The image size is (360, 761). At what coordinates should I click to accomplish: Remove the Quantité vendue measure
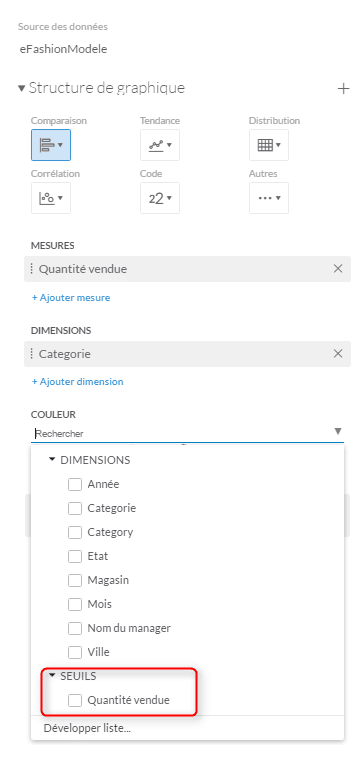click(x=338, y=268)
